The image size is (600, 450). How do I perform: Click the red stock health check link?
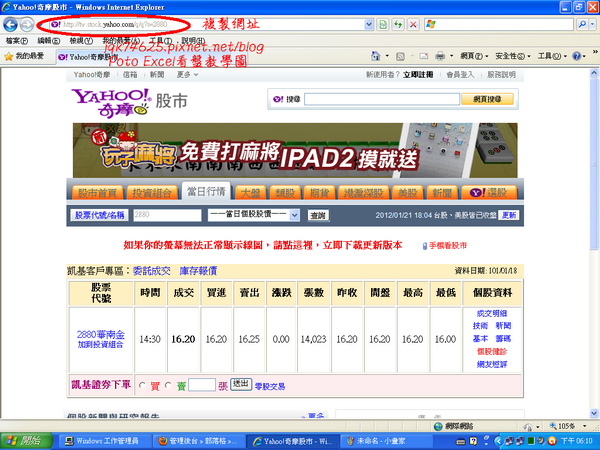[492, 351]
